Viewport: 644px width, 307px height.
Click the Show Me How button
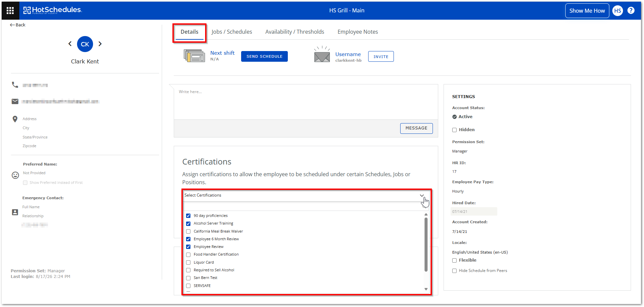pos(587,11)
